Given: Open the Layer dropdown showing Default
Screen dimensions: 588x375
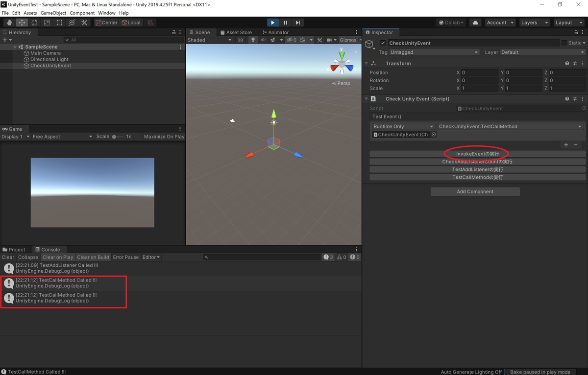Looking at the screenshot, I should (x=543, y=52).
